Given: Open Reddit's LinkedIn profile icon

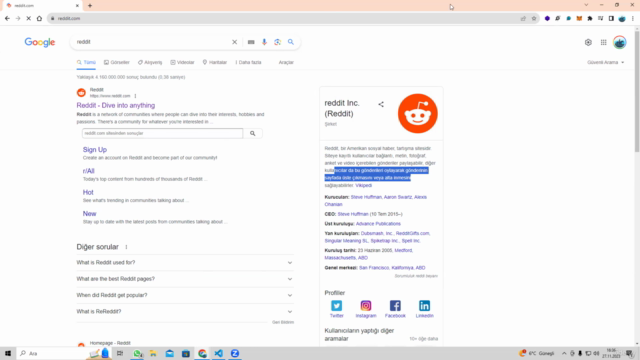Looking at the screenshot, I should point(424,306).
